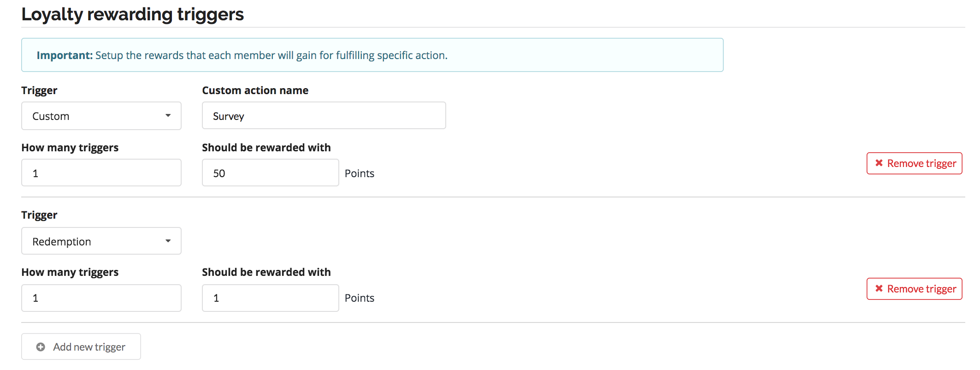The width and height of the screenshot is (980, 370).
Task: Click the Should be rewarded with label above 50
Action: pyautogui.click(x=266, y=148)
